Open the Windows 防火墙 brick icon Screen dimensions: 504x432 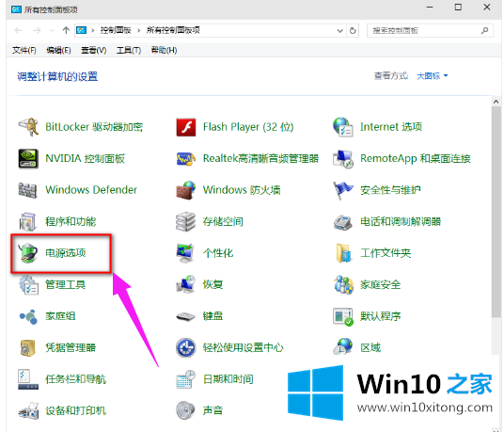pyautogui.click(x=186, y=190)
